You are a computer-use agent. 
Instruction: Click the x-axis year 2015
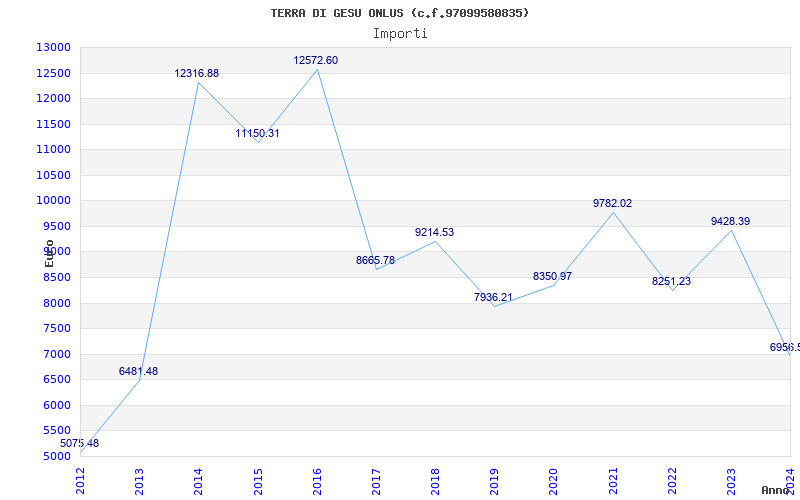[258, 482]
